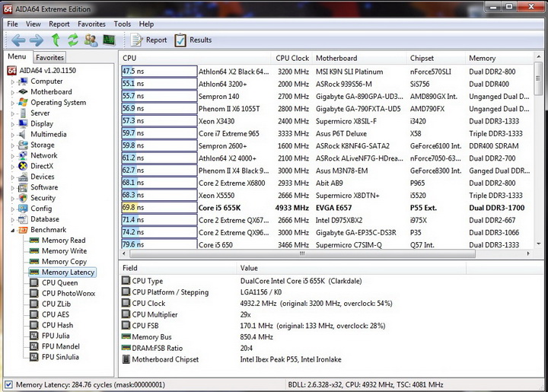Select the Multimedia speaker icon
Image resolution: width=548 pixels, height=392 pixels.
[22, 135]
